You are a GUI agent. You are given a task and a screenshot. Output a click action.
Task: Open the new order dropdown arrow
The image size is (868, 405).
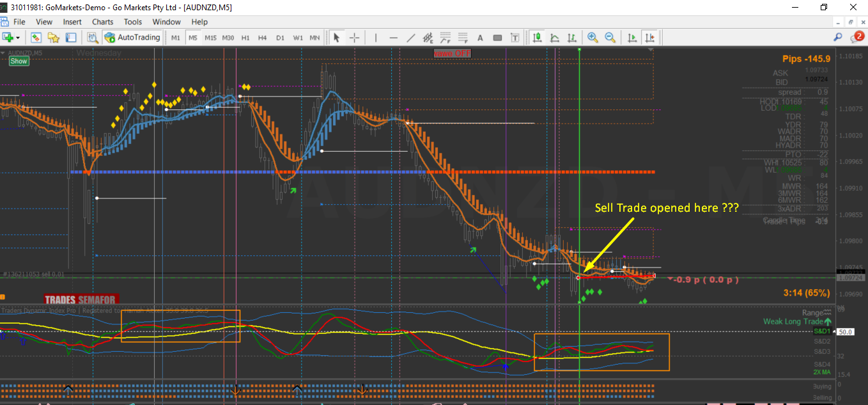coord(18,38)
